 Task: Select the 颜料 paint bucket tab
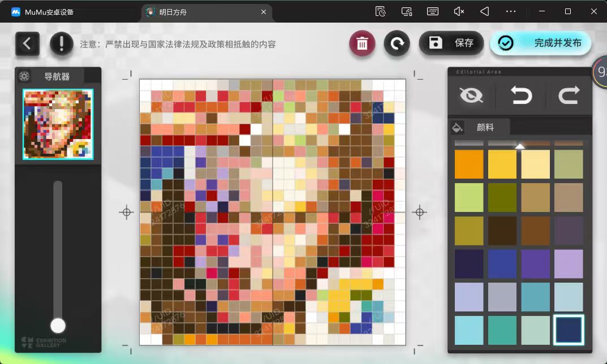479,127
